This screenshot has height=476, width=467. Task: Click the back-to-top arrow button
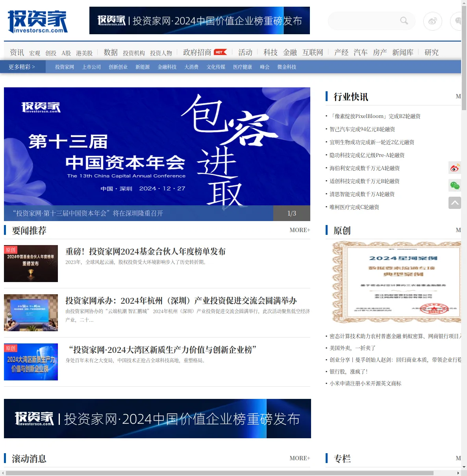click(x=455, y=203)
